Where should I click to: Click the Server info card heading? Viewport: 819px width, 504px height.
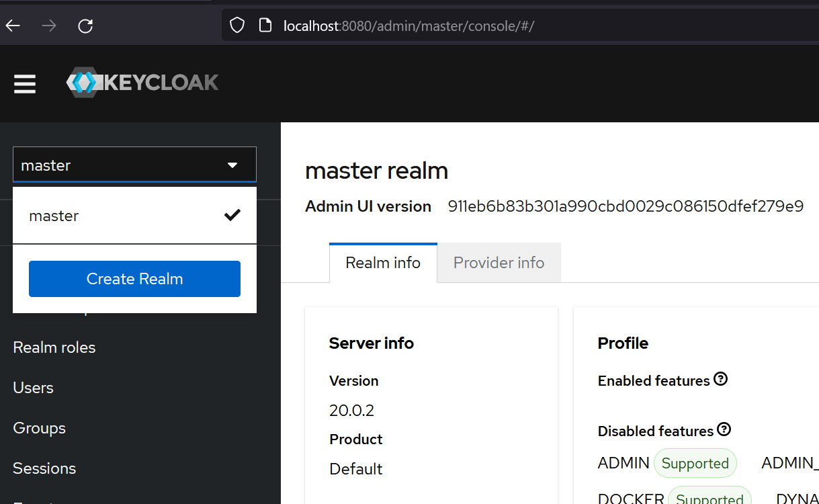click(x=372, y=343)
